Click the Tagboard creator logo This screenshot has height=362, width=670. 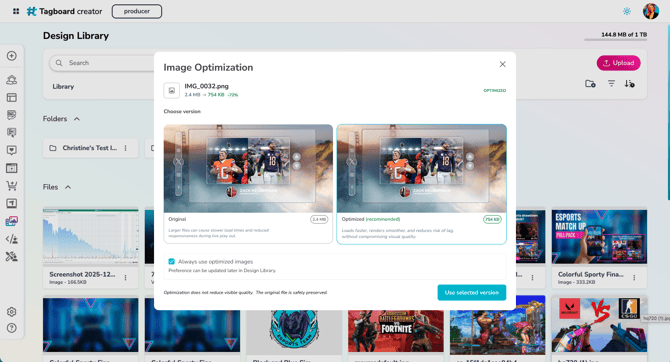click(65, 11)
